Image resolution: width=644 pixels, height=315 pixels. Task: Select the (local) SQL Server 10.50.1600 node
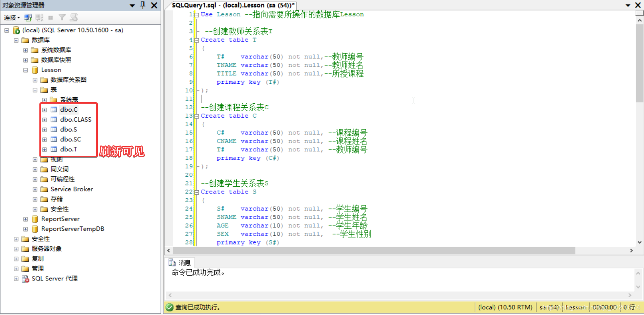click(x=73, y=30)
